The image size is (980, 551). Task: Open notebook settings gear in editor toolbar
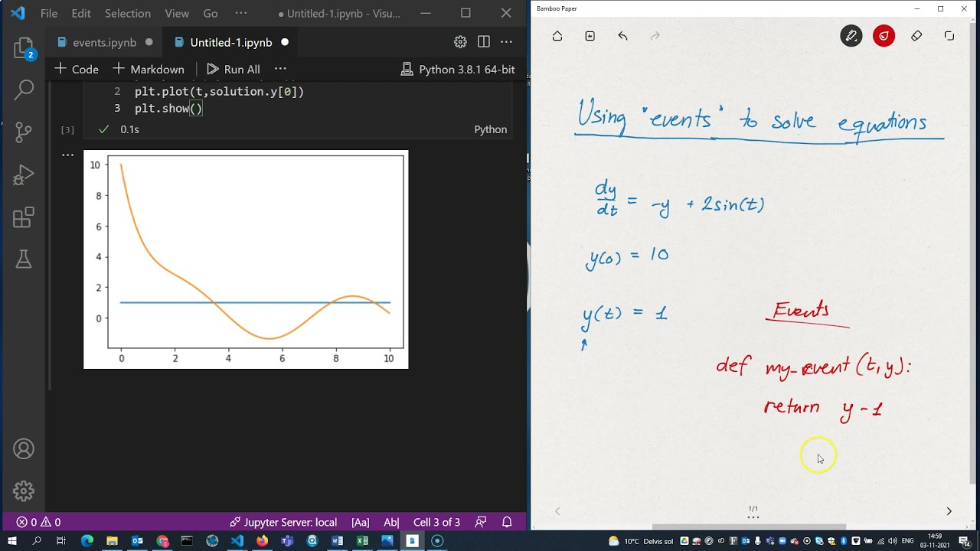tap(460, 42)
